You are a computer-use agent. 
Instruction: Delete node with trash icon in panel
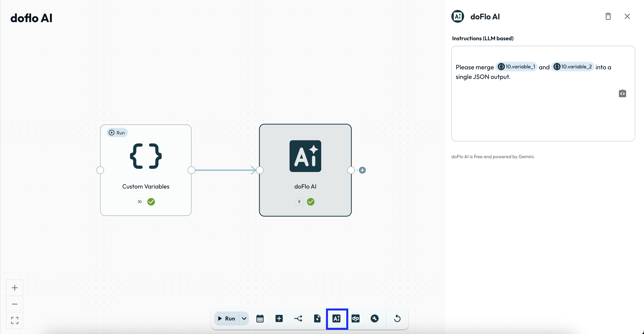coord(608,17)
